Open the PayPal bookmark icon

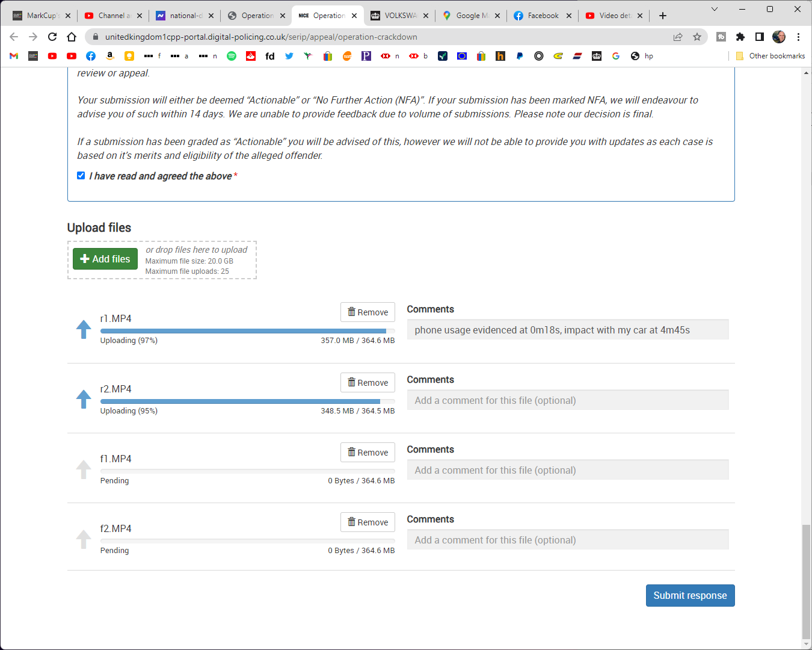[x=520, y=56]
